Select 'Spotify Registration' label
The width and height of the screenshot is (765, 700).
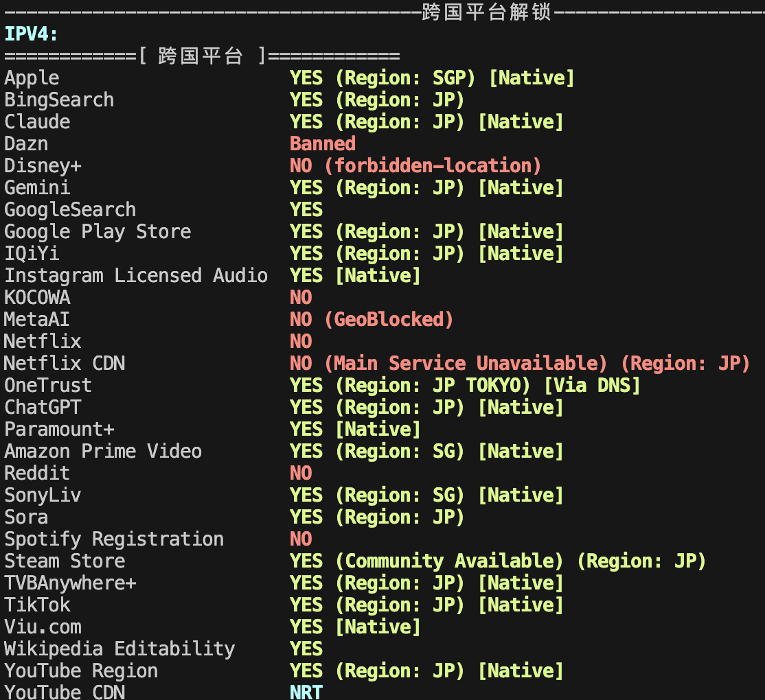tap(114, 539)
